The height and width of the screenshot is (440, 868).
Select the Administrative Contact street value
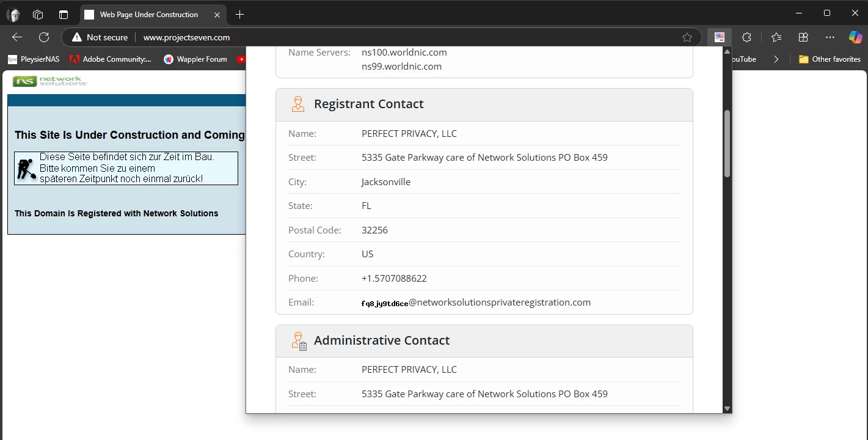[x=484, y=394]
